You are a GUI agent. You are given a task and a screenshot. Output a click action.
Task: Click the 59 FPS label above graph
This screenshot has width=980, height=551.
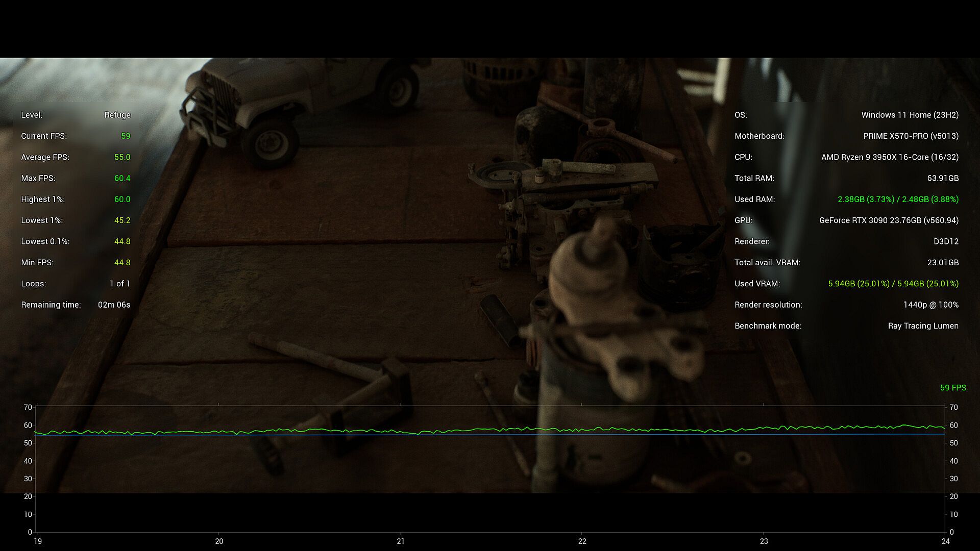pyautogui.click(x=952, y=388)
